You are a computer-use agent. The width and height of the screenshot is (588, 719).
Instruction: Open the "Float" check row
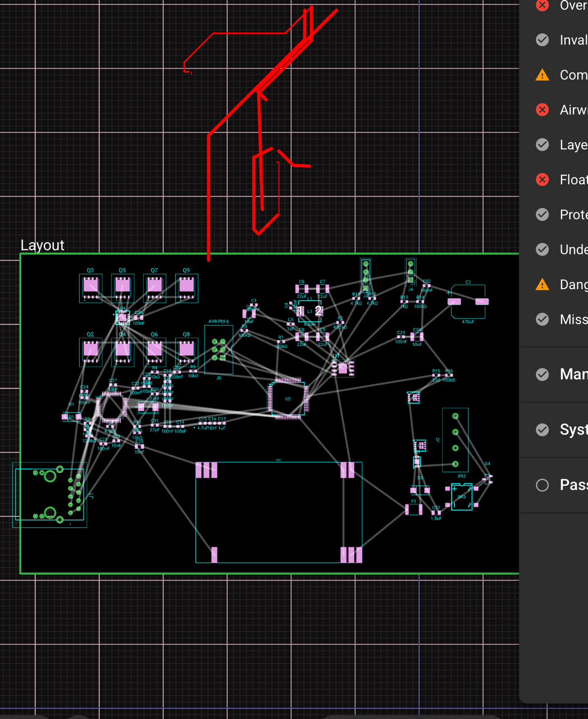pos(554,179)
